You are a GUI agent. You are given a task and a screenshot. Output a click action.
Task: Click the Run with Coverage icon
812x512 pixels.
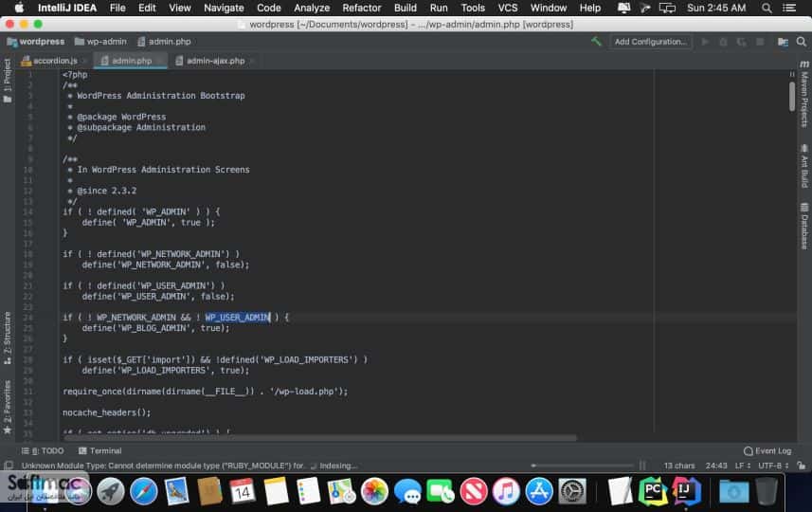coord(742,42)
